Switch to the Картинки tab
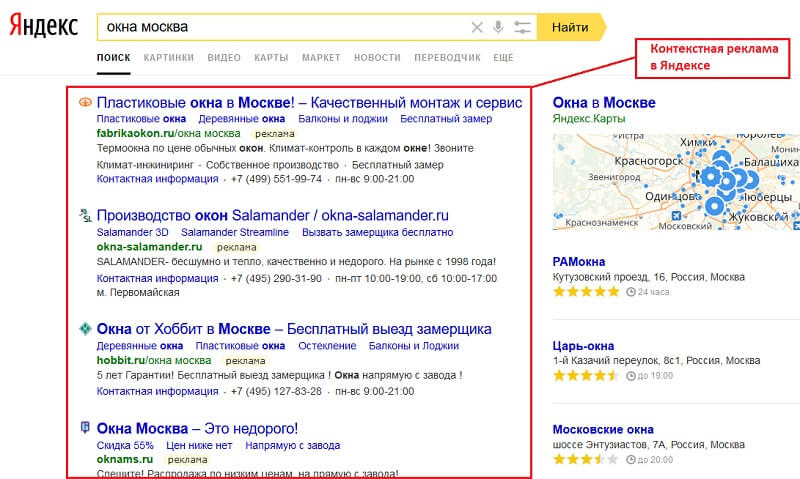Image resolution: width=800 pixels, height=479 pixels. (x=168, y=58)
